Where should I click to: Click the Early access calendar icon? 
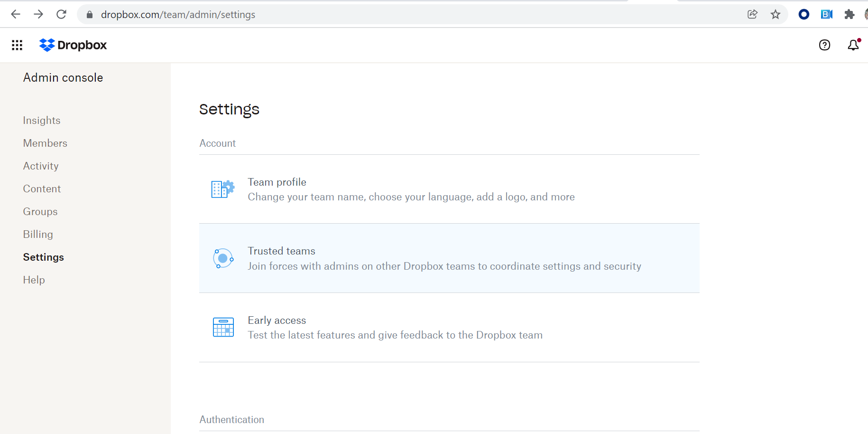point(223,327)
